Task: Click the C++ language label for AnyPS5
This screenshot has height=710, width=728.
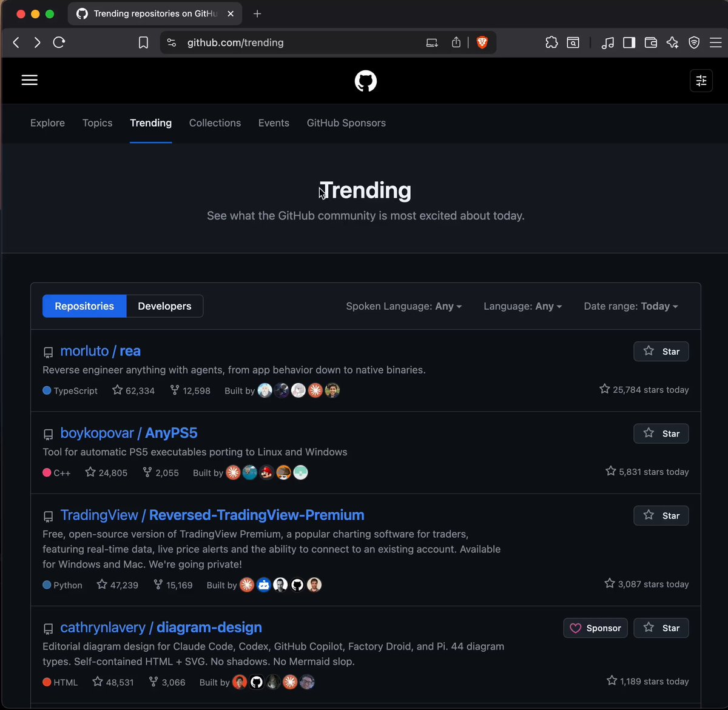Action: click(56, 472)
